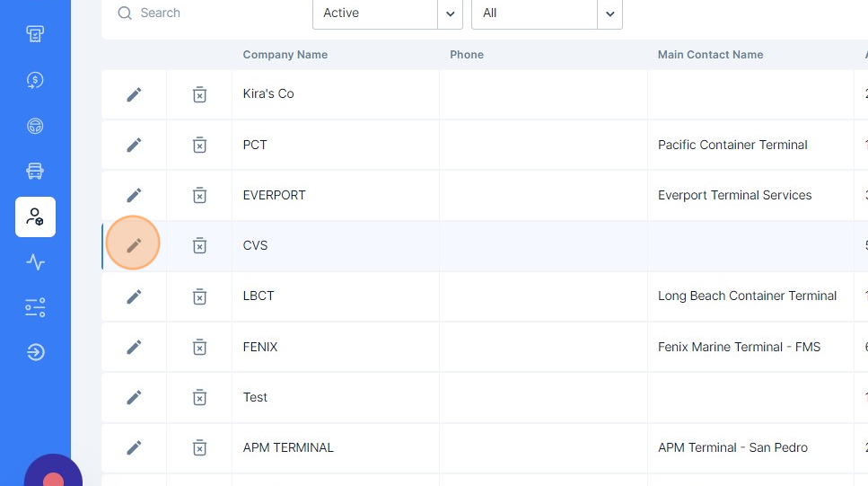Open the All type combo box
This screenshot has width=868, height=486.
point(547,13)
